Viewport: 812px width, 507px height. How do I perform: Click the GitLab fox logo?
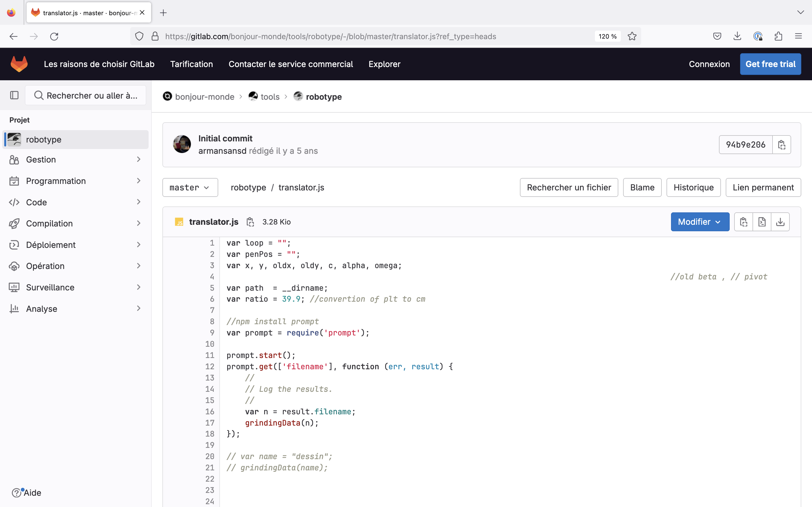[19, 64]
